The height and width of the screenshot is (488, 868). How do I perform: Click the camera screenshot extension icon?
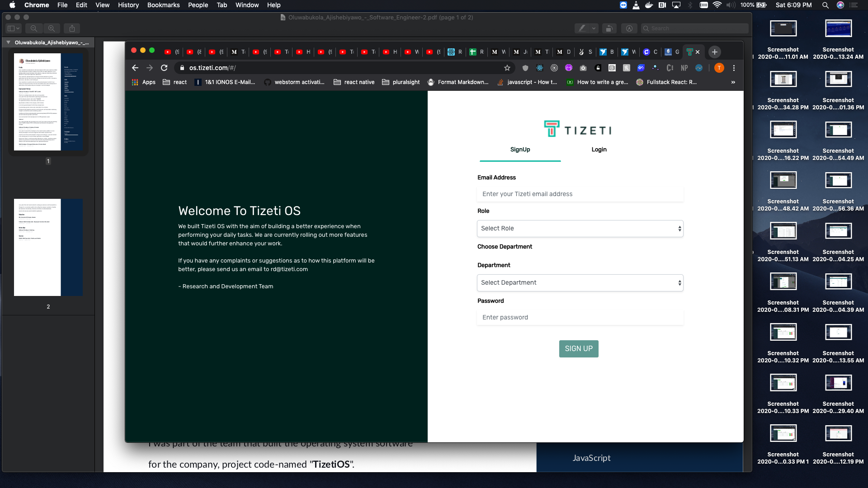coord(583,68)
